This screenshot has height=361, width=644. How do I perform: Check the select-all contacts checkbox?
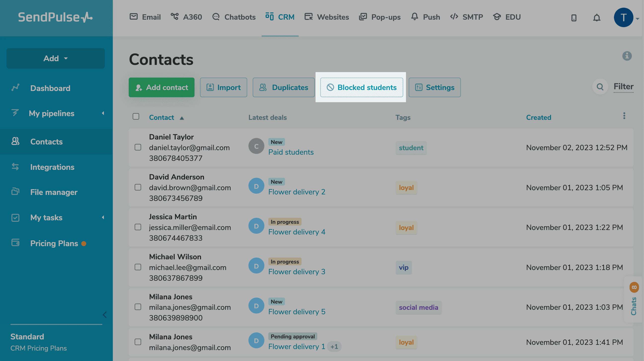pos(136,116)
